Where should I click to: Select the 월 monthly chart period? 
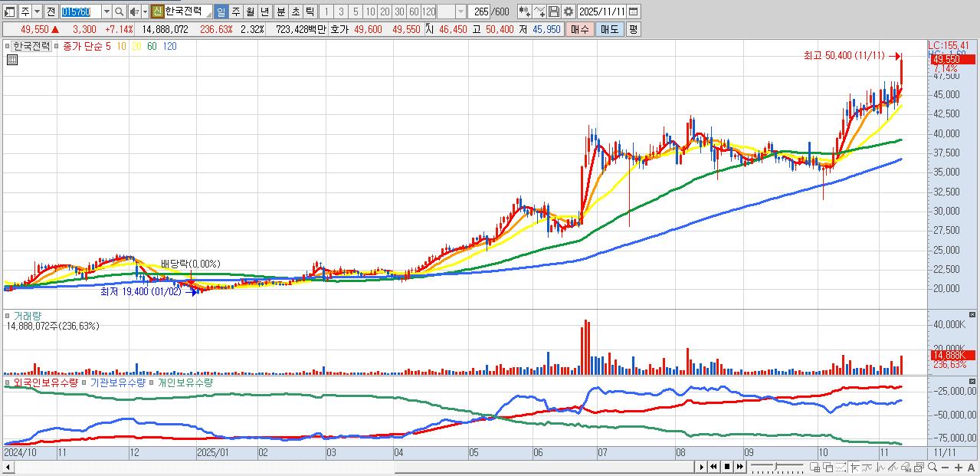250,11
